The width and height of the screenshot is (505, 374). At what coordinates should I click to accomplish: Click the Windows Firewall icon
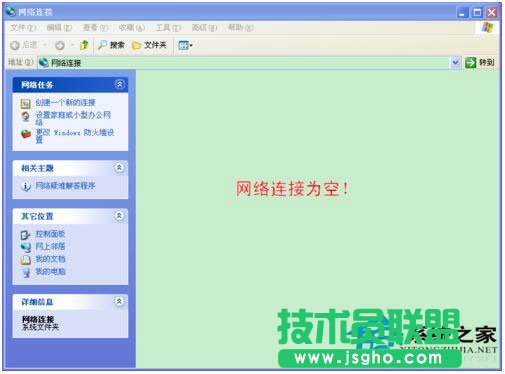(x=26, y=134)
